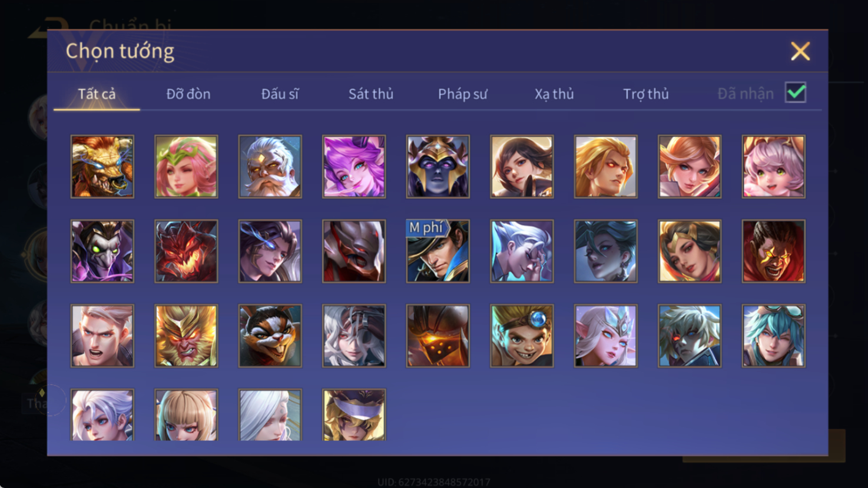Viewport: 868px width, 488px height.
Task: Select the horned bull beast hero portrait
Action: (x=102, y=167)
